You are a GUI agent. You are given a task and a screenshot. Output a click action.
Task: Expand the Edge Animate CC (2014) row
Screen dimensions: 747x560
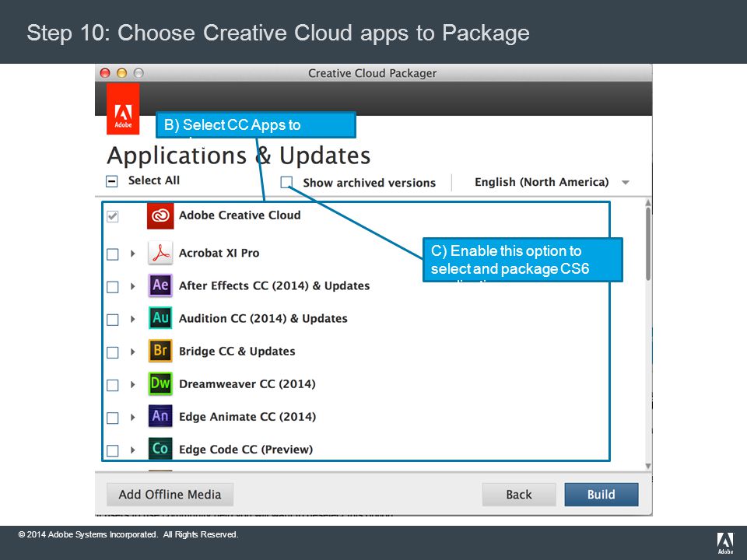[133, 418]
